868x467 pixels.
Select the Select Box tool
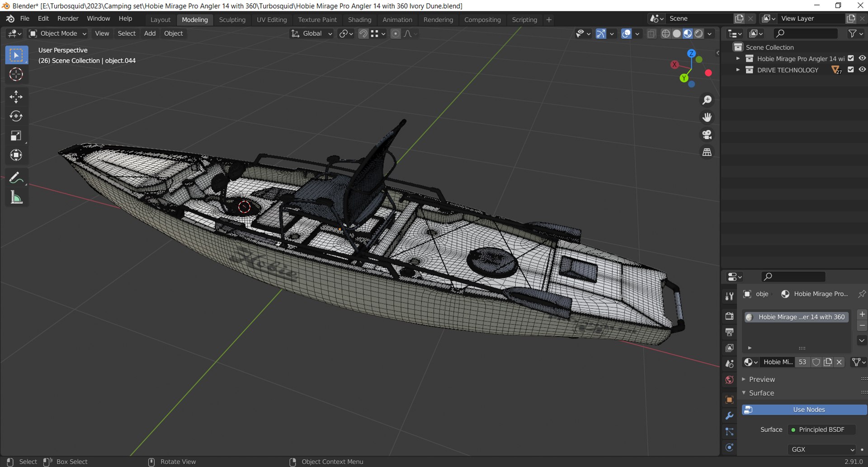[x=16, y=55]
